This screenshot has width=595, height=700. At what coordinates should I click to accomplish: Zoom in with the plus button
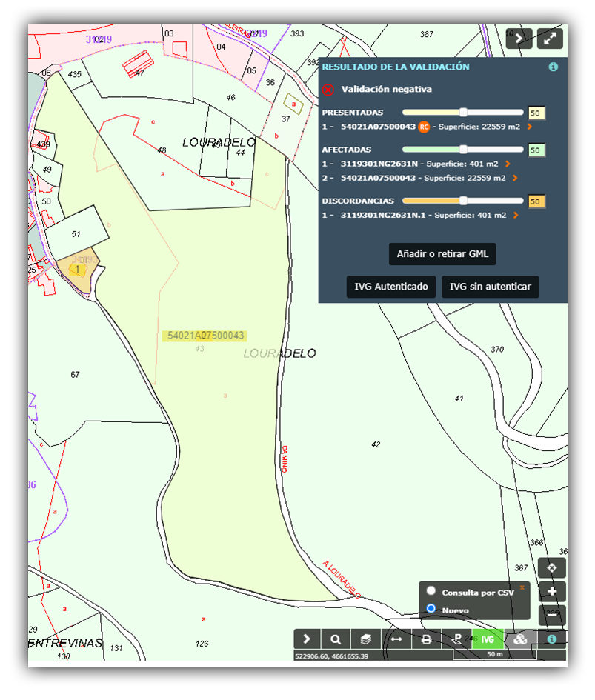(552, 592)
